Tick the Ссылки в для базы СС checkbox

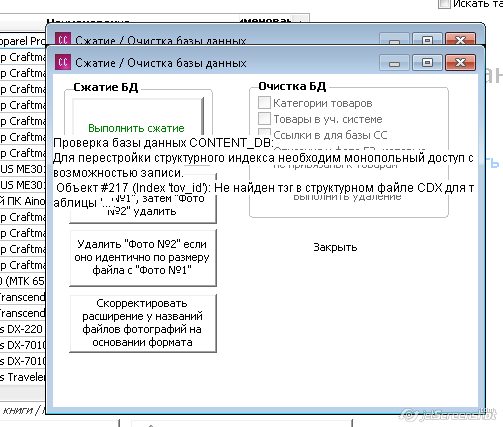264,133
